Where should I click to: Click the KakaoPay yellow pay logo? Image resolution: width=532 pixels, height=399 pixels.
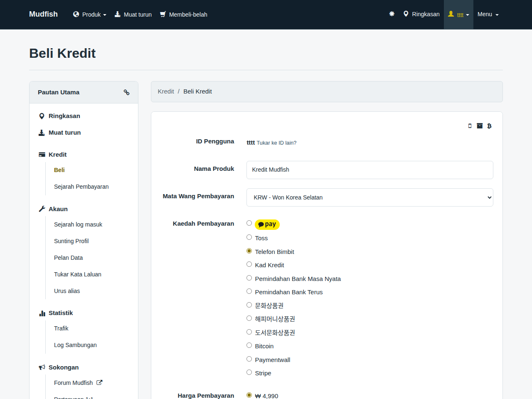(x=267, y=224)
